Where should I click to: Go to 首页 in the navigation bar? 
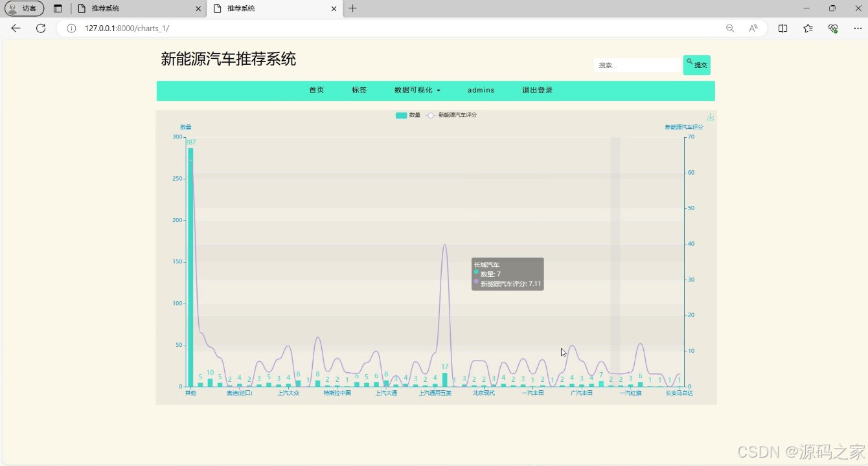click(317, 90)
